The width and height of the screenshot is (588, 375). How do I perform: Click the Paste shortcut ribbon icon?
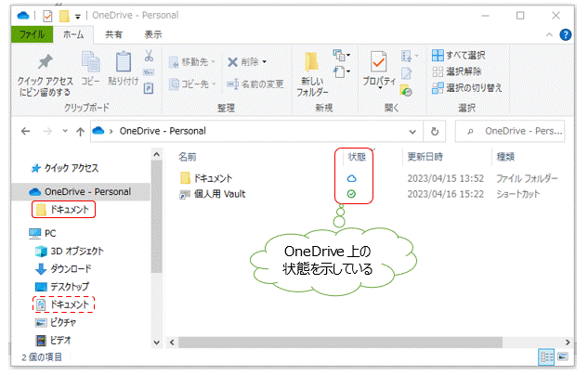click(149, 87)
